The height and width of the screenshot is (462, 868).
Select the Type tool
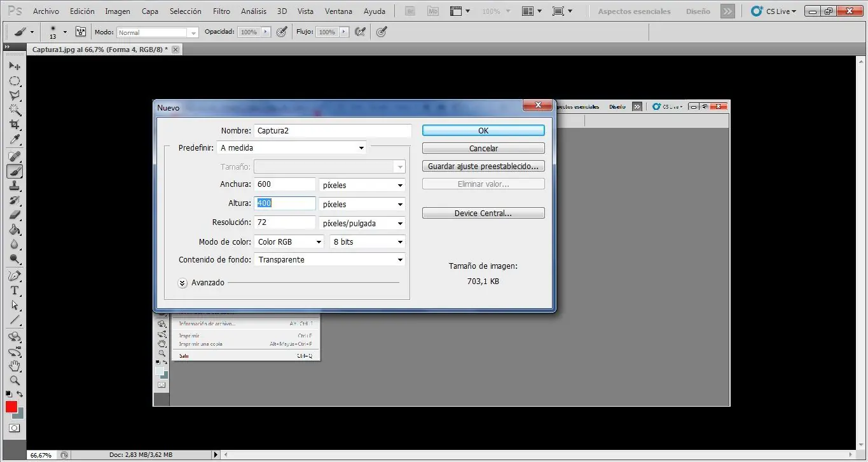(14, 290)
